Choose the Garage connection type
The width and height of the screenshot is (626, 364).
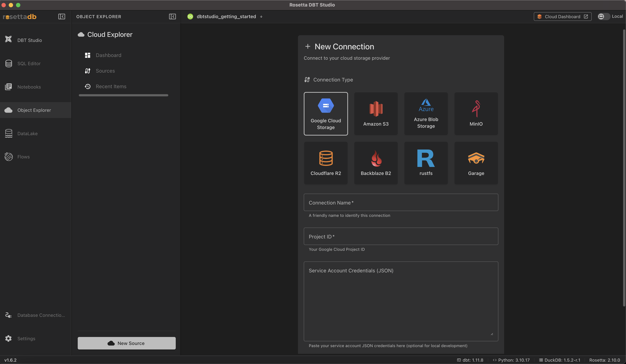[x=476, y=163]
